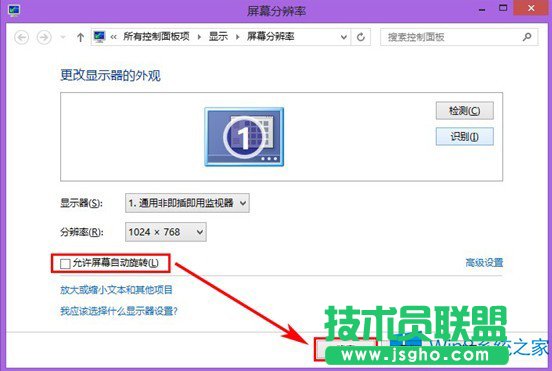The image size is (552, 371).
Task: Open 所有控制面板项 breadcrumb
Action: (156, 37)
